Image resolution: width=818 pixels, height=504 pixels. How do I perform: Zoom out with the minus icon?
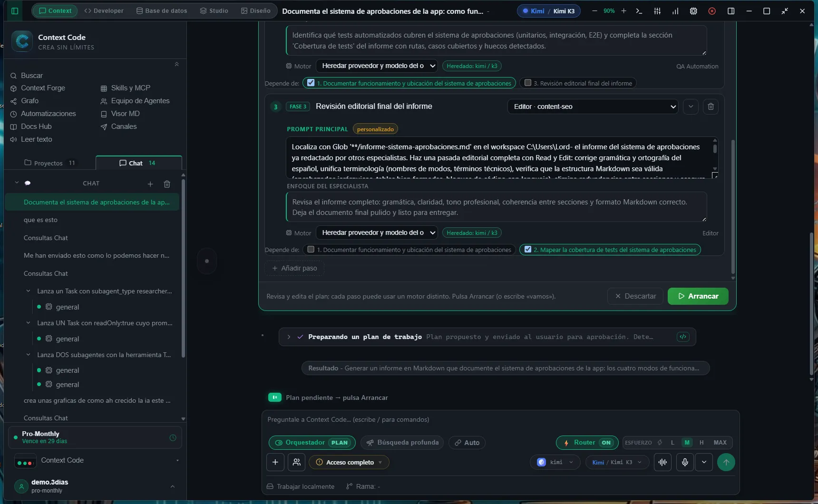594,10
